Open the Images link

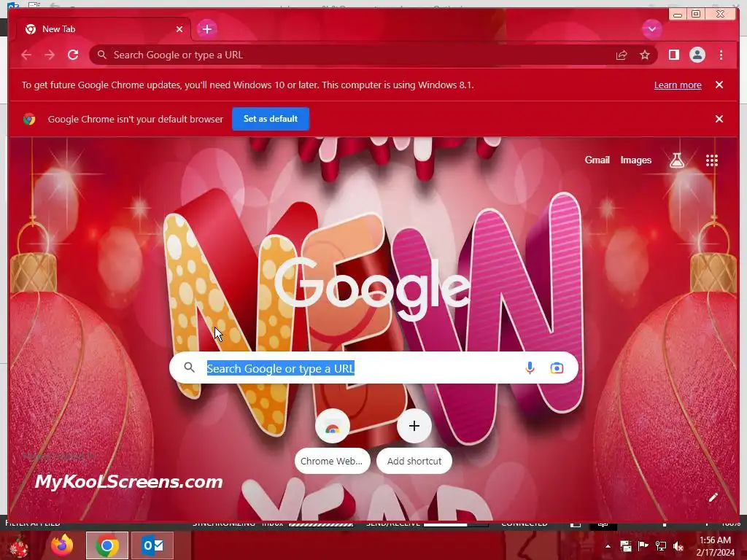click(635, 160)
